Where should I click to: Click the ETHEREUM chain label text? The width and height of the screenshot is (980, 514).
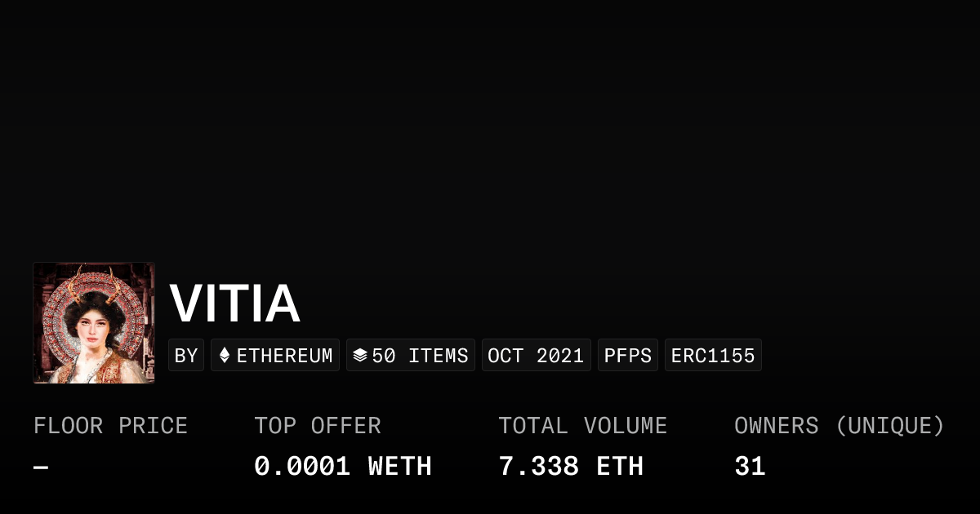point(284,356)
